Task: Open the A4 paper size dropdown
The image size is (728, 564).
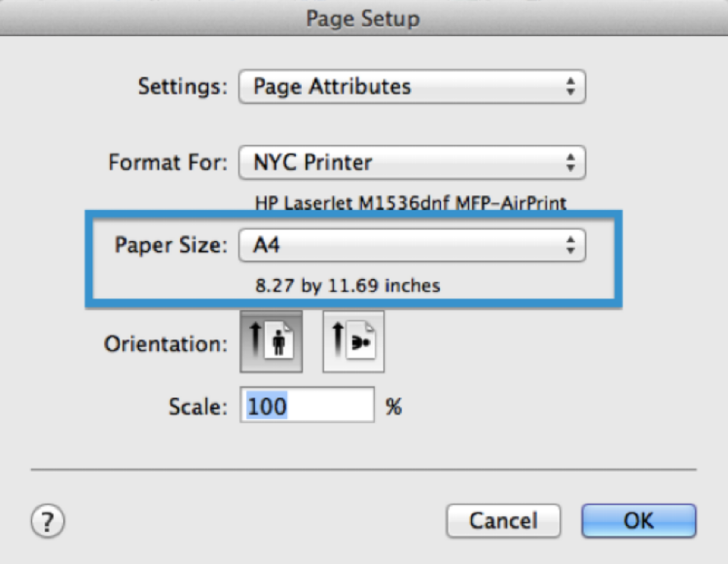Action: coord(411,245)
